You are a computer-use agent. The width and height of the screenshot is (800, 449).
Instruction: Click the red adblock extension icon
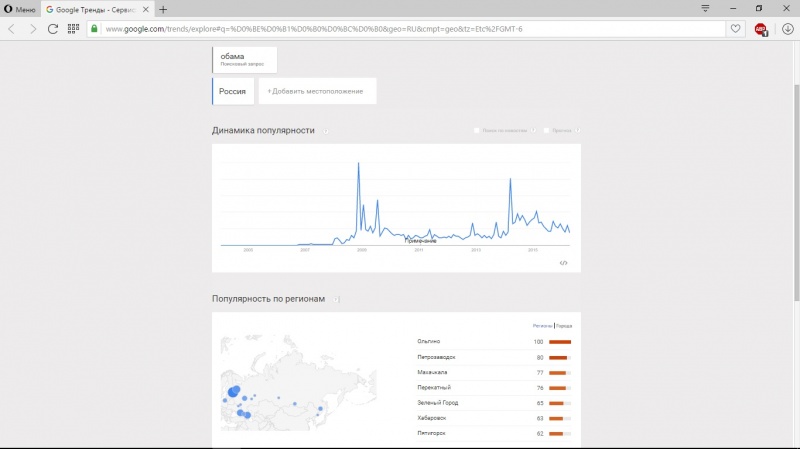(x=761, y=29)
